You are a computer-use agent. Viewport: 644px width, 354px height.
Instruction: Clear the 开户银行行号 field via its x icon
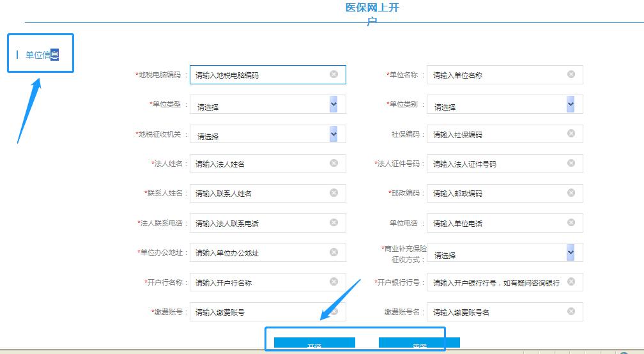pyautogui.click(x=571, y=281)
